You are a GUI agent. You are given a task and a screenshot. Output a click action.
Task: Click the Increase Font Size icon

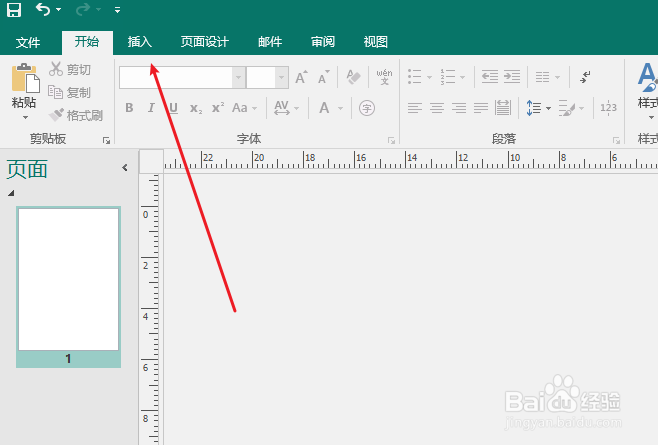click(301, 77)
